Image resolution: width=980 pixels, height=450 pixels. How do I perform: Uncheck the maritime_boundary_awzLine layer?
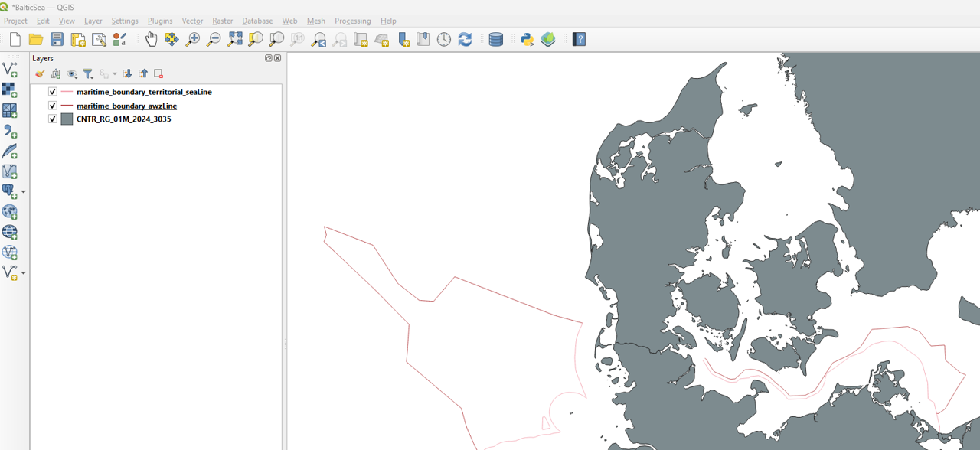(53, 106)
